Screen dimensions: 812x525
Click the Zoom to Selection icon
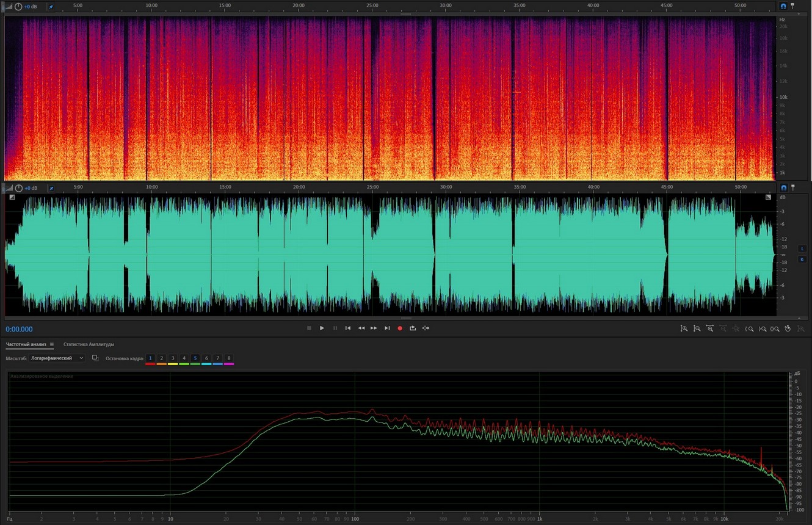(775, 328)
